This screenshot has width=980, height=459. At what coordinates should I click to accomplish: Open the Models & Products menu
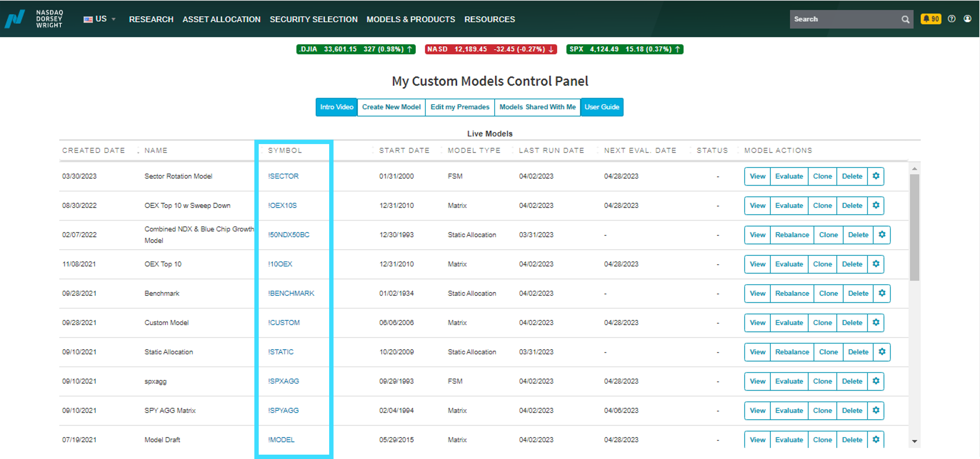click(x=411, y=19)
